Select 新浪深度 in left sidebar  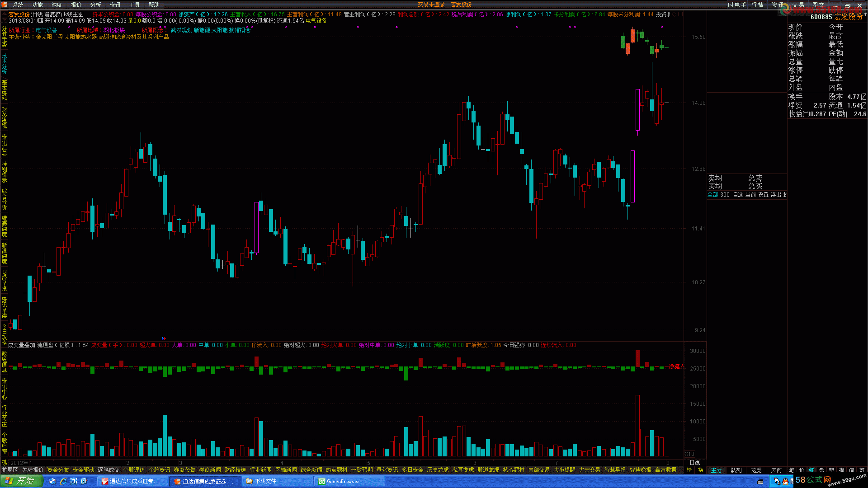(4, 253)
